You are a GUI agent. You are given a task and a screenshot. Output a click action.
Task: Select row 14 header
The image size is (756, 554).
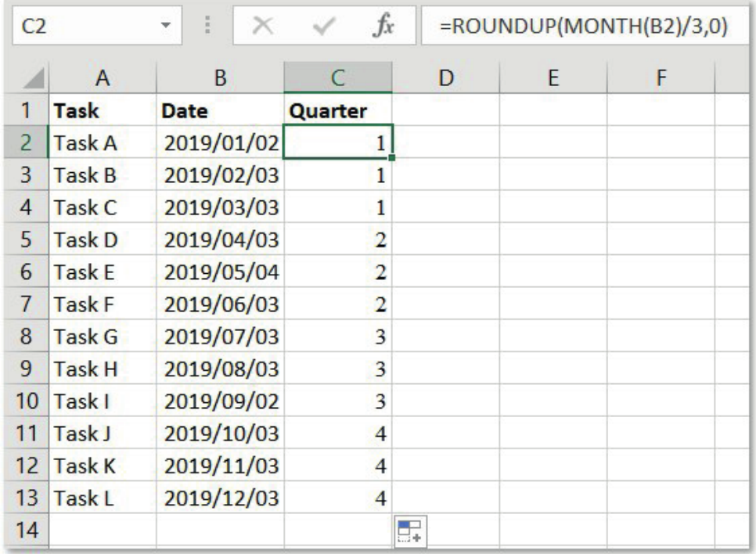point(27,530)
